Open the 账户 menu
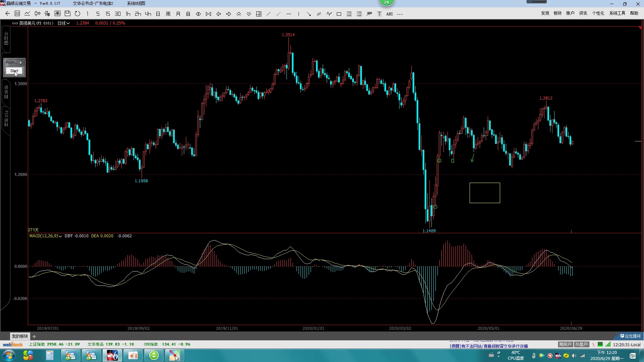Screen dimensions: 644x362 pos(570,13)
